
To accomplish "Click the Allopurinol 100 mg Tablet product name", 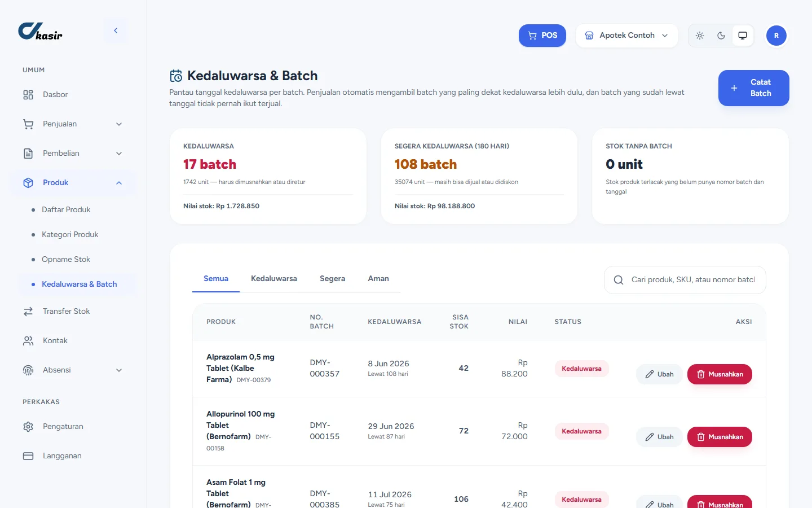I will 241,425.
